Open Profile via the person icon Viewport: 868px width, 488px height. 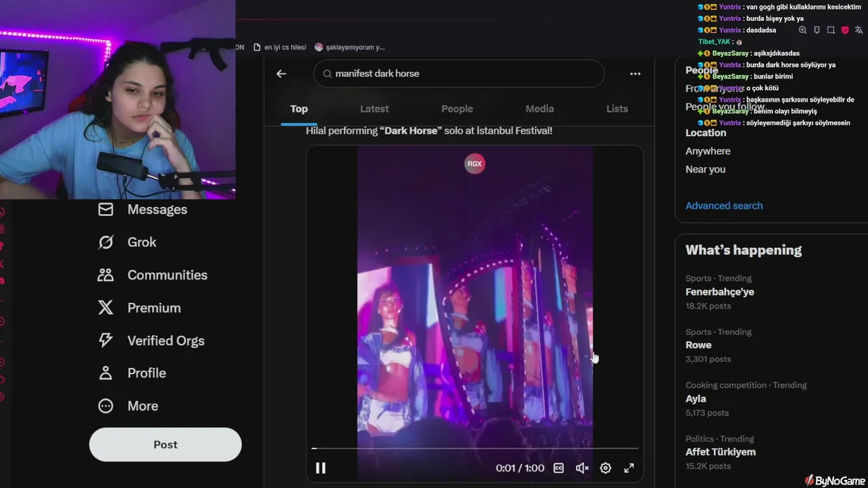point(106,373)
